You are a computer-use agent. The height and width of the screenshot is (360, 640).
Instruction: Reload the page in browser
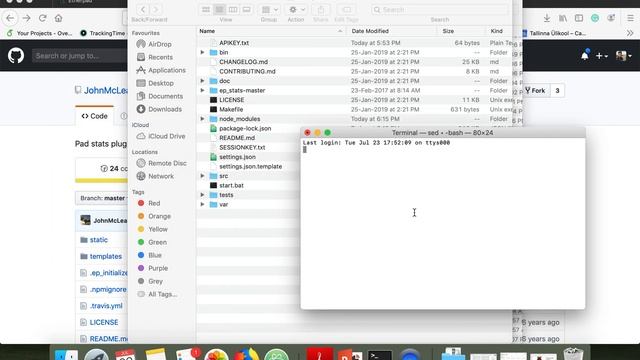[x=42, y=18]
